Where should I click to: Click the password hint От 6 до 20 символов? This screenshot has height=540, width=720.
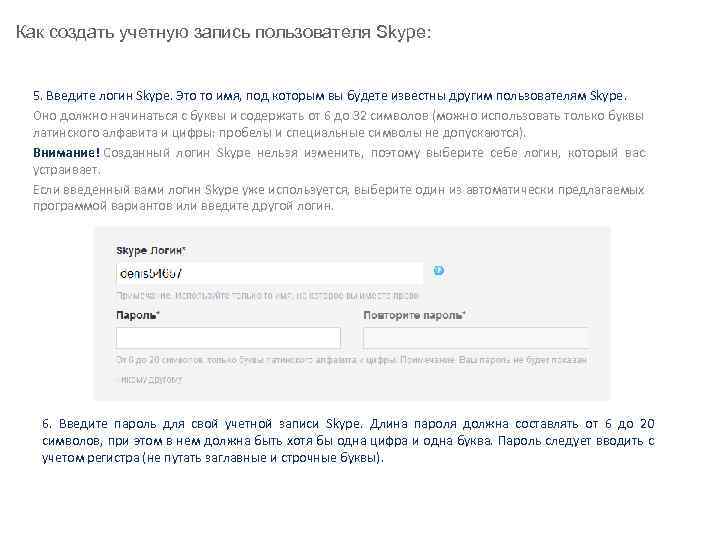[x=351, y=369]
